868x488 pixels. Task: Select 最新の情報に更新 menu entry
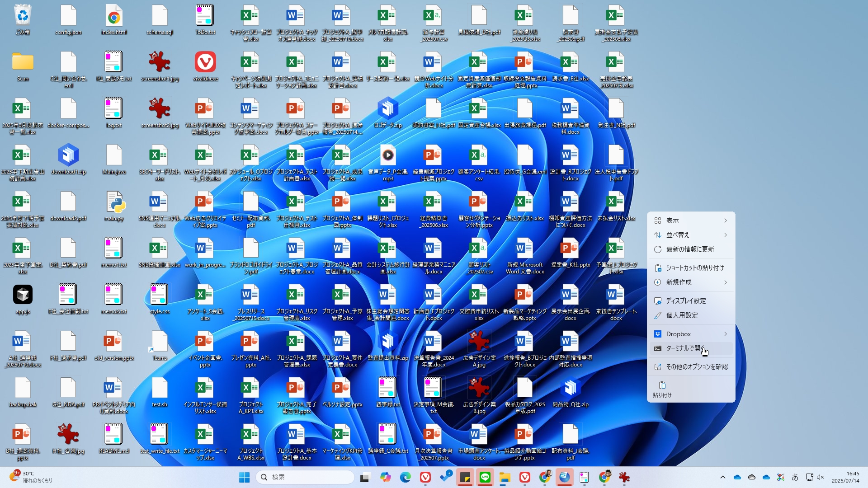tap(690, 249)
